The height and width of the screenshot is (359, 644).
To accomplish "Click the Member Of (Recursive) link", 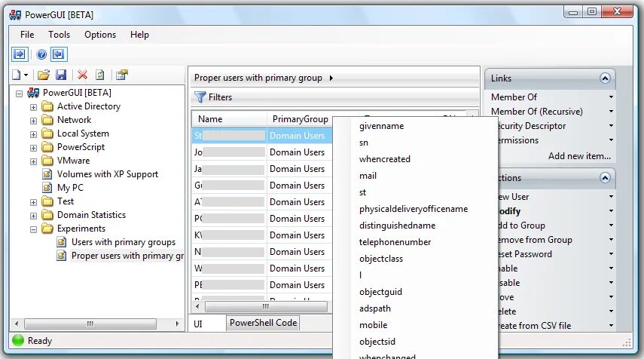I will click(x=537, y=112).
